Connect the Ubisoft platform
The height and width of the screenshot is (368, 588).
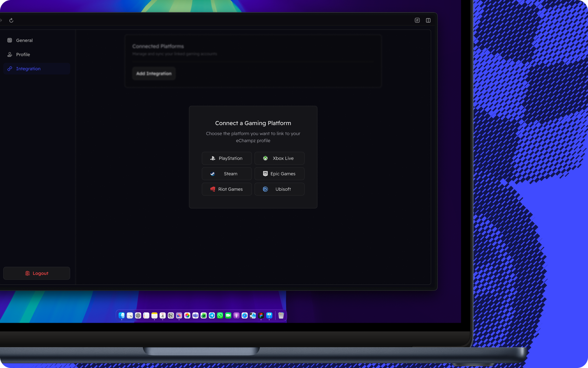click(279, 189)
